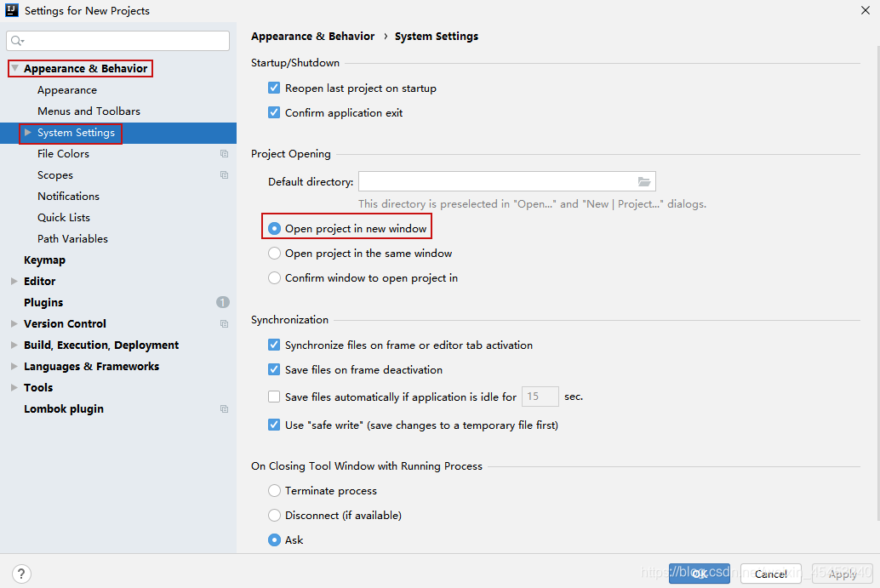
Task: Expand the Tools tree node arrow
Action: (x=14, y=388)
